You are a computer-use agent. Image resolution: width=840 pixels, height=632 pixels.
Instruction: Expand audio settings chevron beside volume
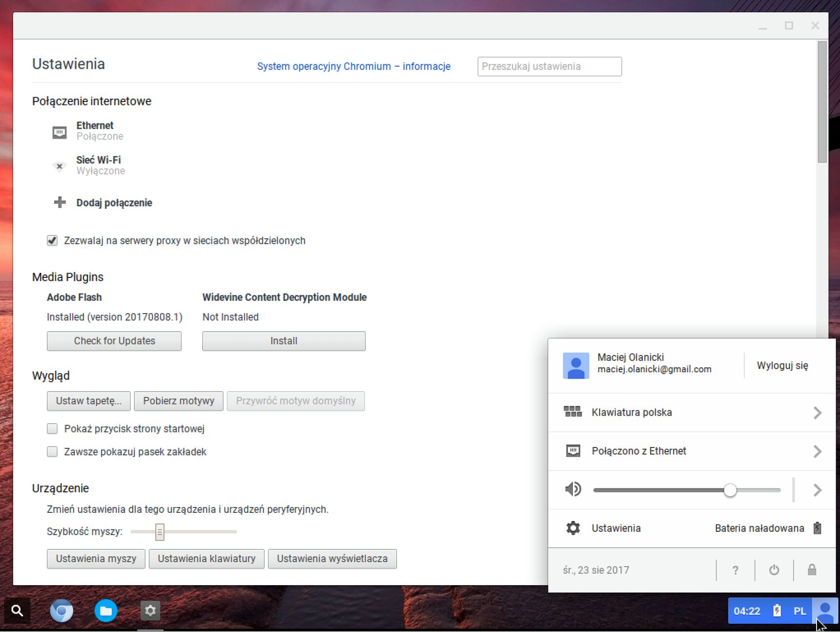click(x=818, y=490)
